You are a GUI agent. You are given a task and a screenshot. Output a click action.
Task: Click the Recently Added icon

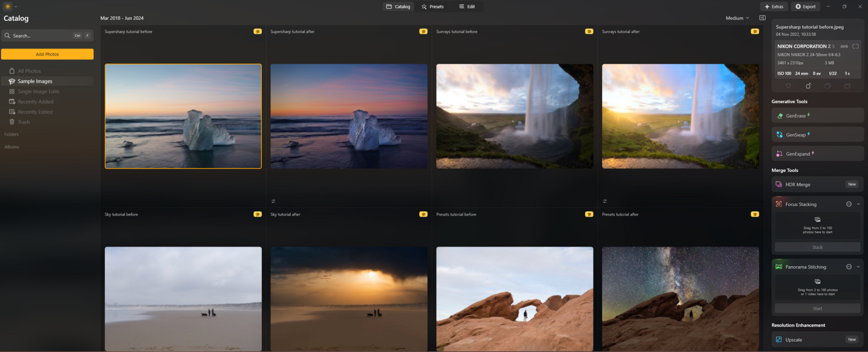pyautogui.click(x=12, y=102)
